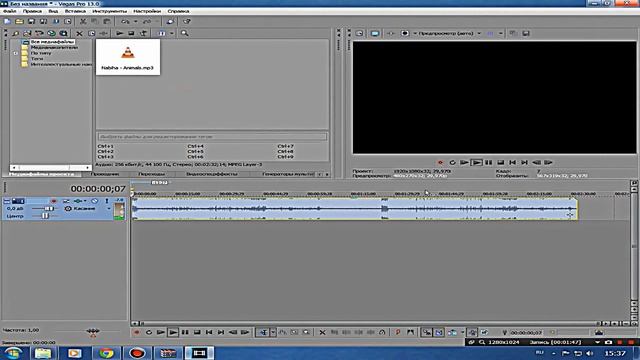Screen dimensions: 640x360
Task: Open the edit tool dropdown arrow
Action: pos(273,332)
